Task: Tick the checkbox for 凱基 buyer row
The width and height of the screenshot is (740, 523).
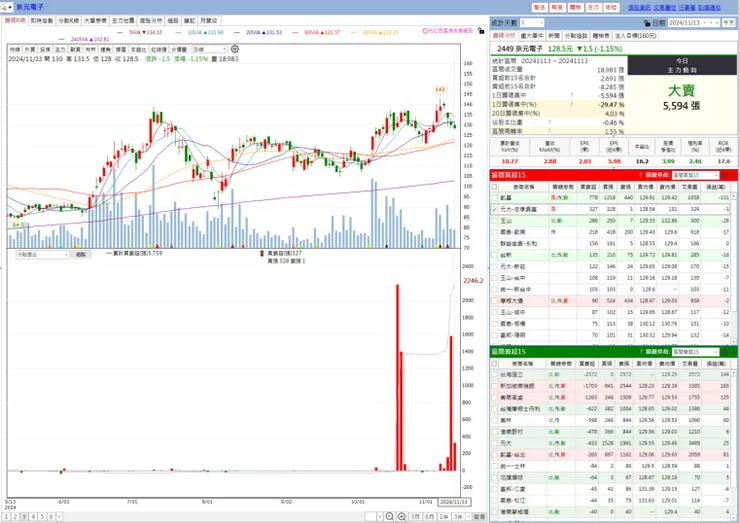Action: [x=494, y=198]
